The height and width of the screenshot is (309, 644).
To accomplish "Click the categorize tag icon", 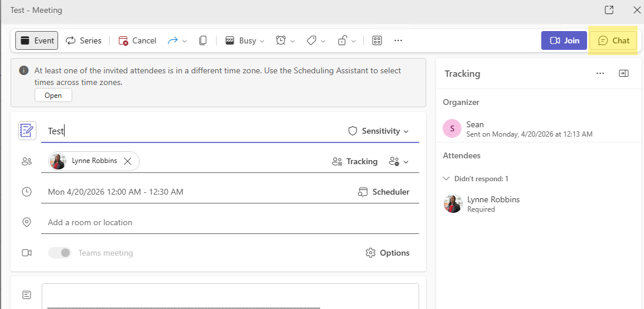I will pyautogui.click(x=312, y=40).
